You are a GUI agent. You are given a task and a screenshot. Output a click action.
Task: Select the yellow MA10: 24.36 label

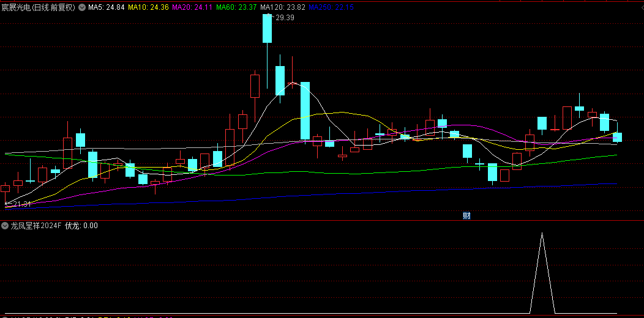point(148,7)
